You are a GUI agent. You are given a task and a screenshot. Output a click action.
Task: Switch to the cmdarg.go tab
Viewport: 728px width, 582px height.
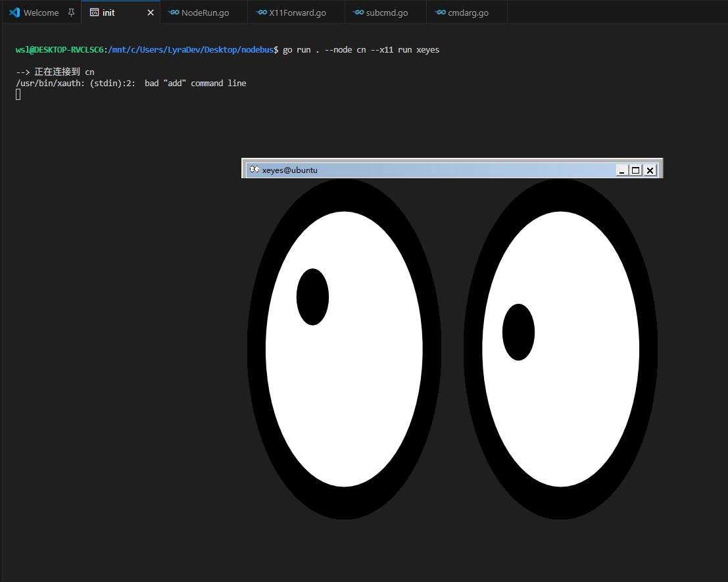click(x=468, y=12)
